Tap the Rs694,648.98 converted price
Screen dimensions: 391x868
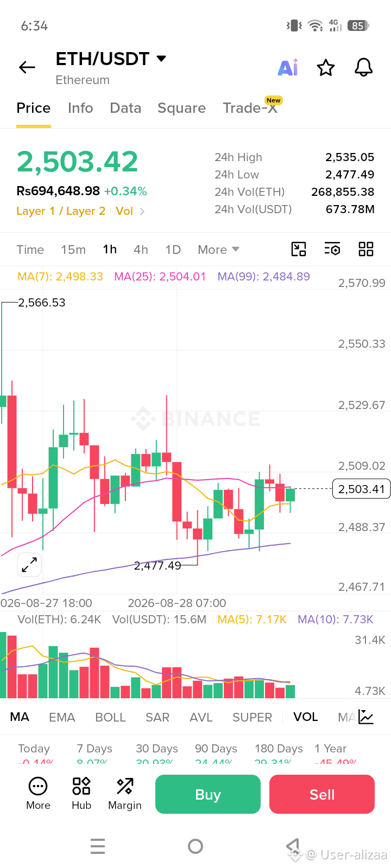58,191
